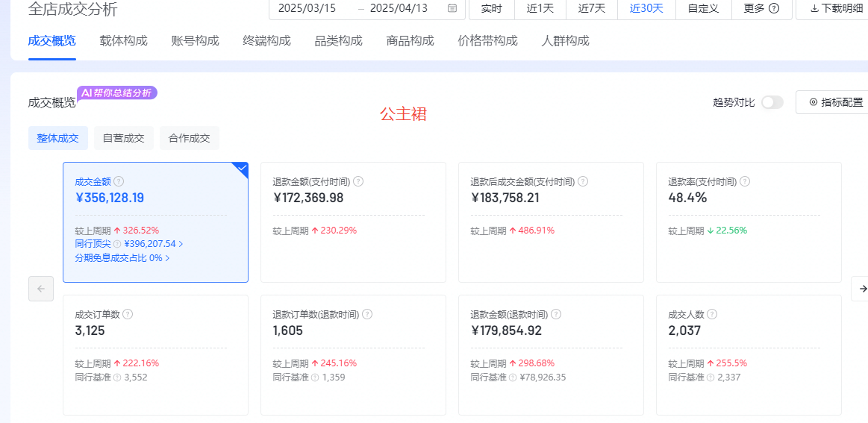Viewport: 868px width, 423px height.
Task: Select 合作成交 filter
Action: (190, 139)
